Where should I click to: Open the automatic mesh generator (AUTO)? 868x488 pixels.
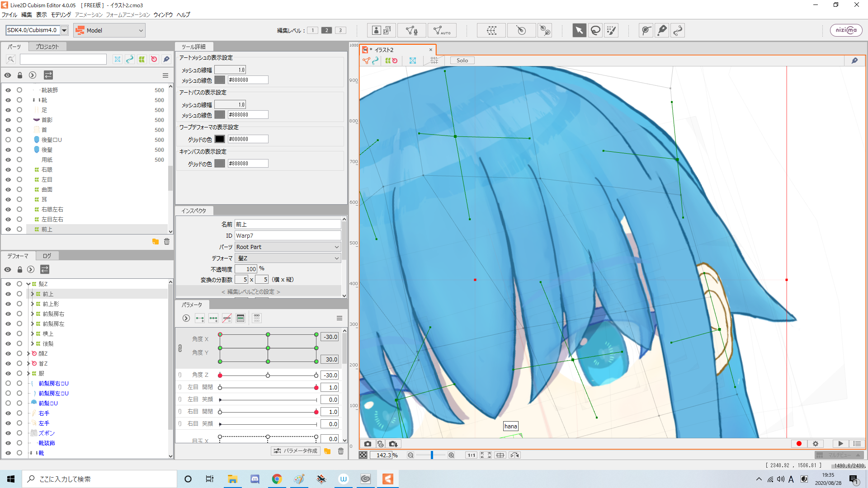click(x=442, y=30)
